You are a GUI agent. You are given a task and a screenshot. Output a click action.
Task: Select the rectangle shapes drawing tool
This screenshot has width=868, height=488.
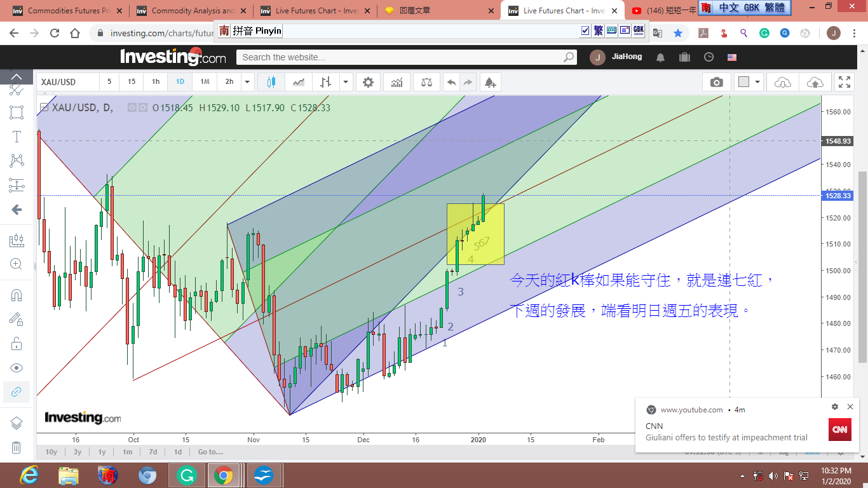pos(17,112)
